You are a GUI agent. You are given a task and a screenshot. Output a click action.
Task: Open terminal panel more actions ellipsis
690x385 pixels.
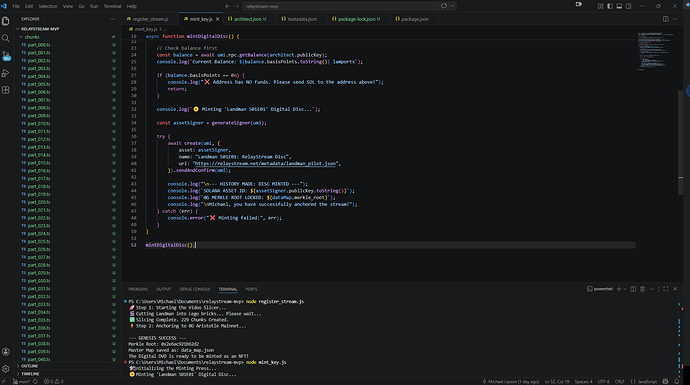click(652, 289)
